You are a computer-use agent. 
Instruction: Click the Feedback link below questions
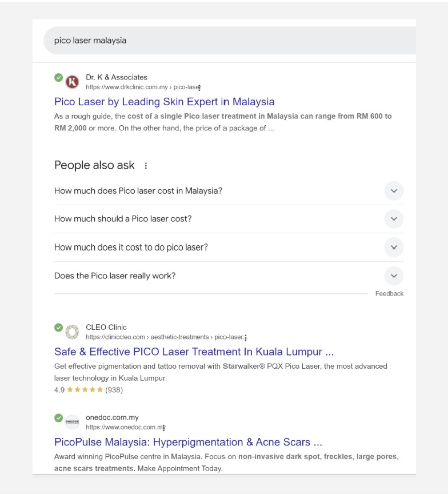tap(389, 293)
